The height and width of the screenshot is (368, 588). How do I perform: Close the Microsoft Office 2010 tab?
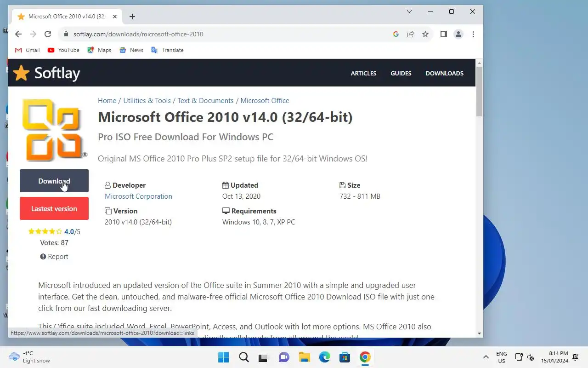click(x=115, y=17)
